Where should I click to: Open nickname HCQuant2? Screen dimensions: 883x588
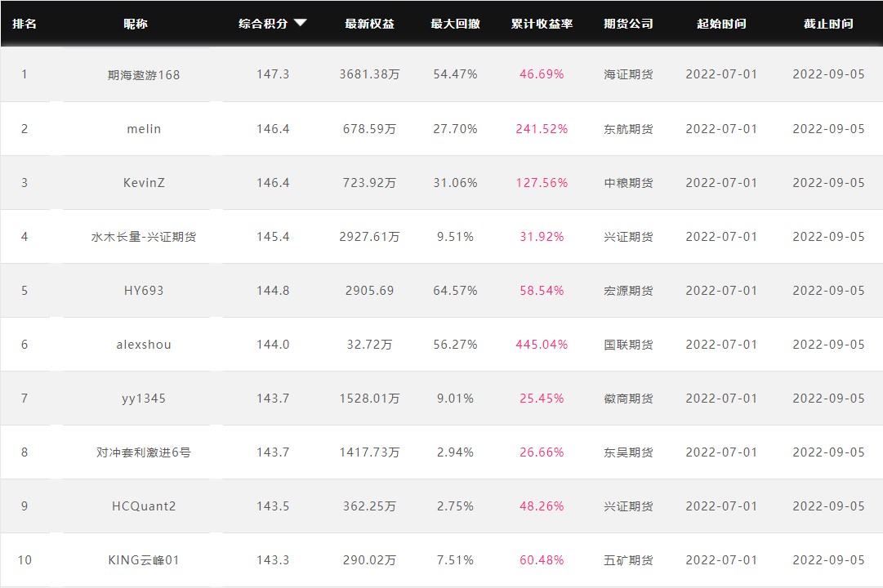point(144,506)
